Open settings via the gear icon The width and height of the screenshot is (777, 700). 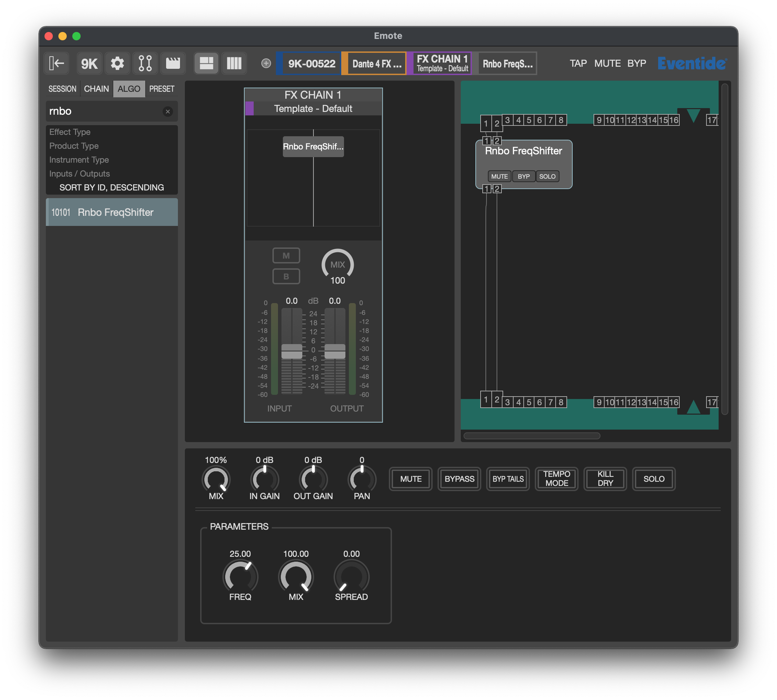[x=117, y=63]
